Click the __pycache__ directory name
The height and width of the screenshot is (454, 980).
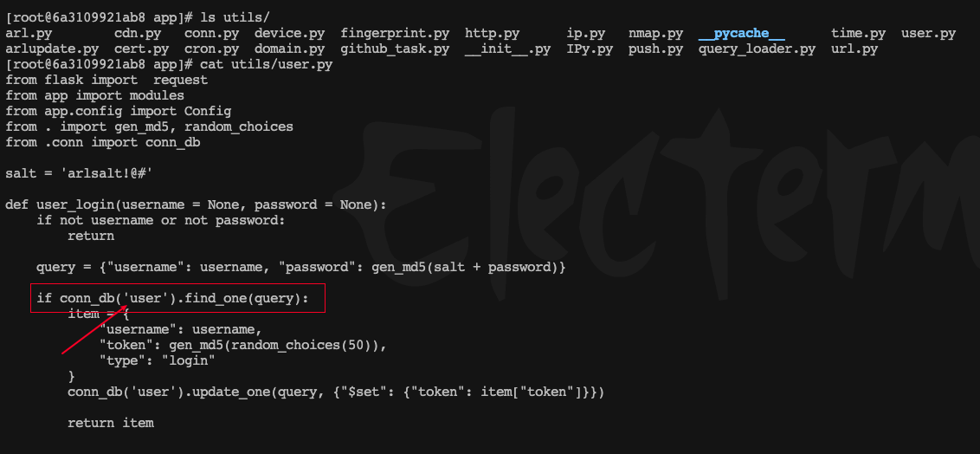(x=741, y=34)
